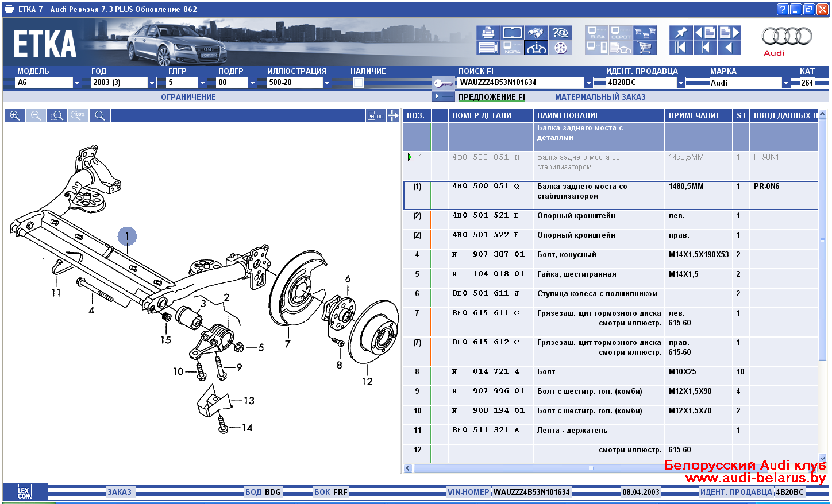
Task: Open the МАТЕРИАЛЬНЫЙ ЗАКАЗ tab
Action: (x=600, y=97)
